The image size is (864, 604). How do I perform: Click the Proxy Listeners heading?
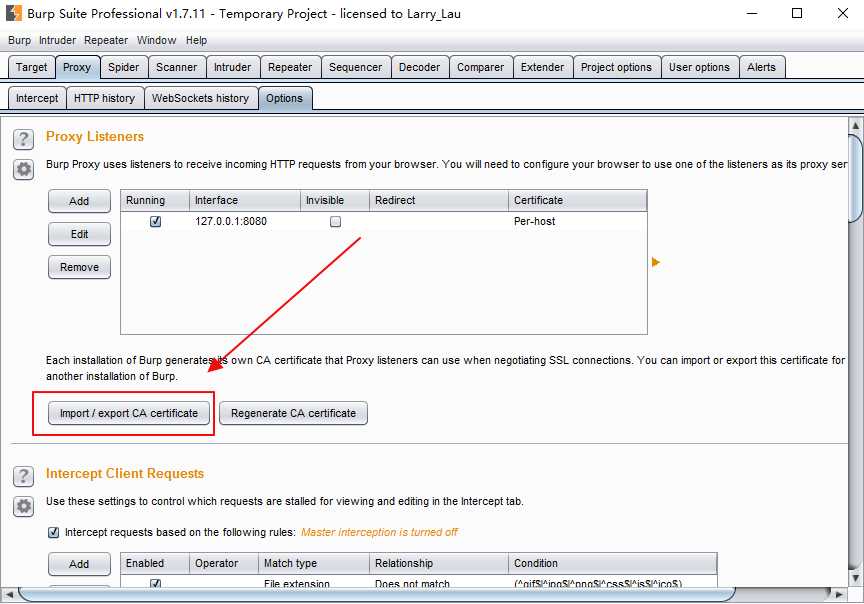95,137
